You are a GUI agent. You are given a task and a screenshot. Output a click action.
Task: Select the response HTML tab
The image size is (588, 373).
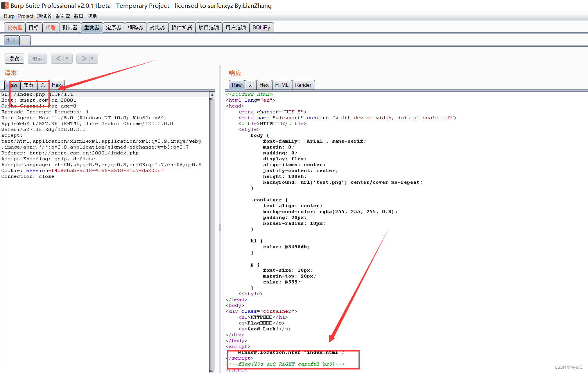pyautogui.click(x=282, y=85)
